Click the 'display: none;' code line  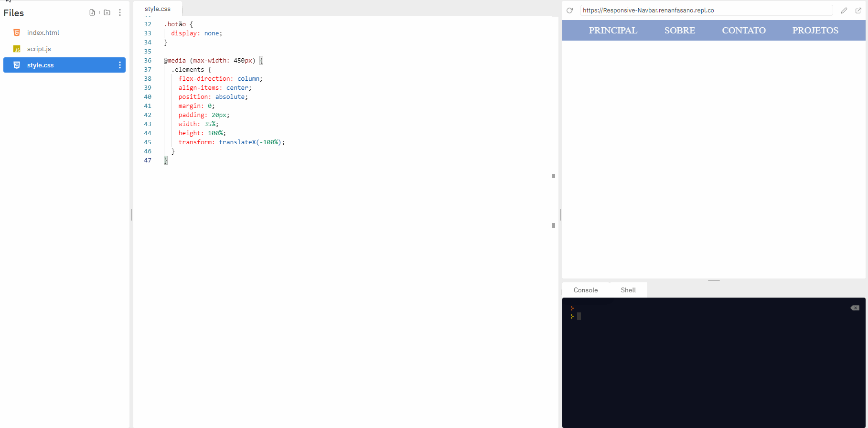(x=196, y=33)
